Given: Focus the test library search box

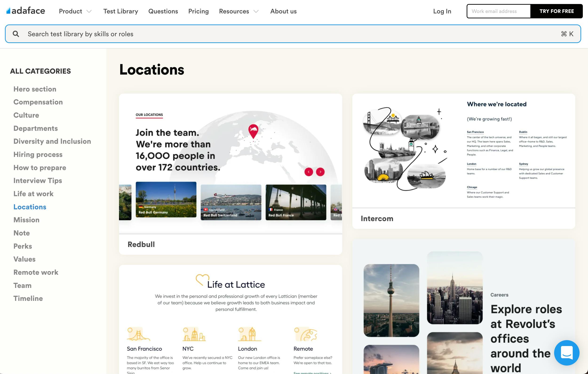Looking at the screenshot, I should pos(293,34).
